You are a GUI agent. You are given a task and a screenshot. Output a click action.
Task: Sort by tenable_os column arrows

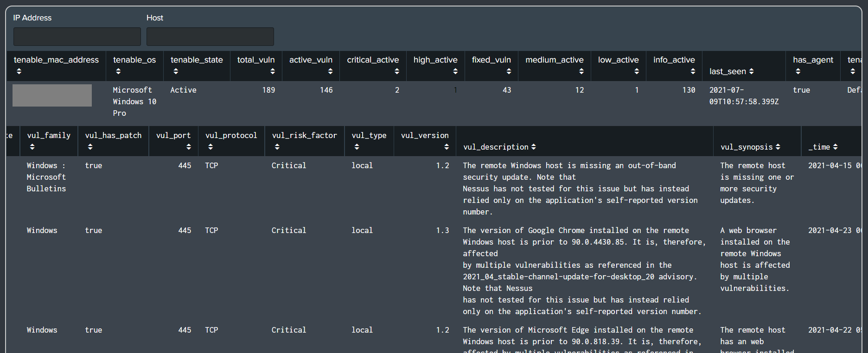118,71
